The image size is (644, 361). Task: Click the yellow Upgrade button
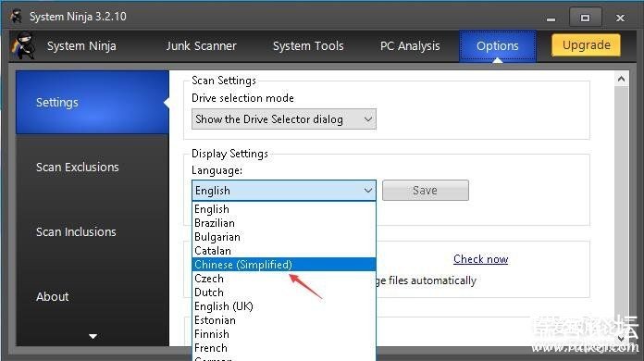point(586,44)
